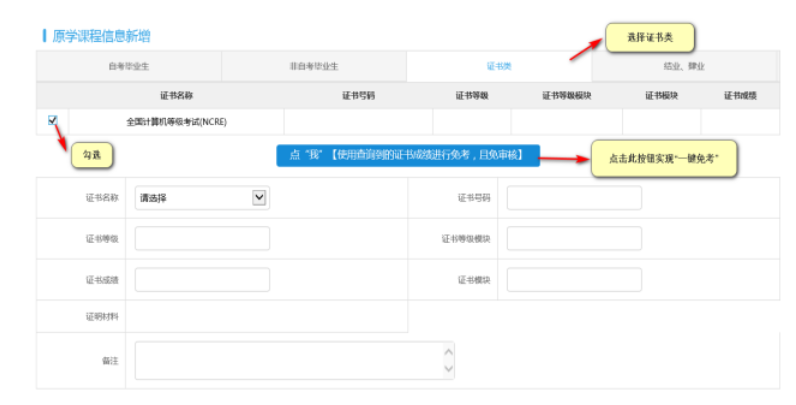The image size is (796, 405).
Task: Focus the 证书模块 input field
Action: (573, 280)
